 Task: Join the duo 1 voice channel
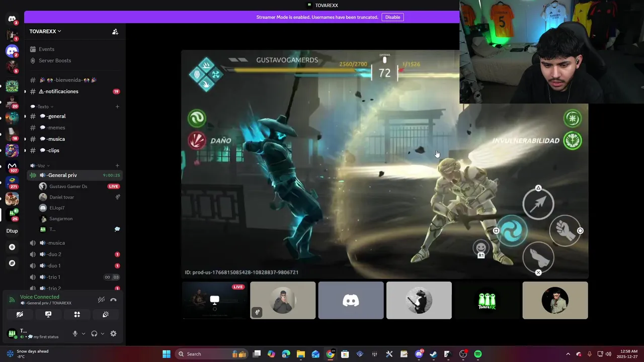[x=74, y=265]
